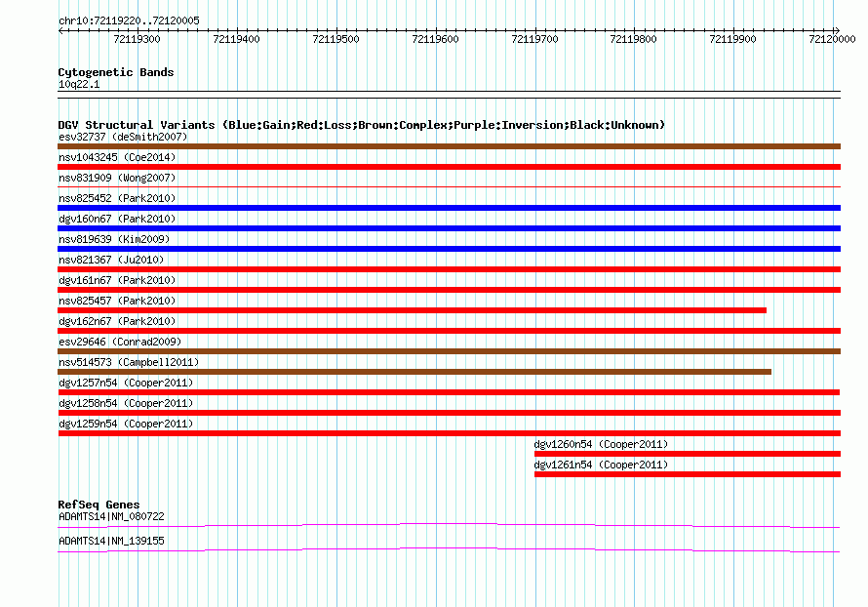Screen dimensions: 868x607
Task: Click the brown bar under nsv514573
Action: click(414, 372)
